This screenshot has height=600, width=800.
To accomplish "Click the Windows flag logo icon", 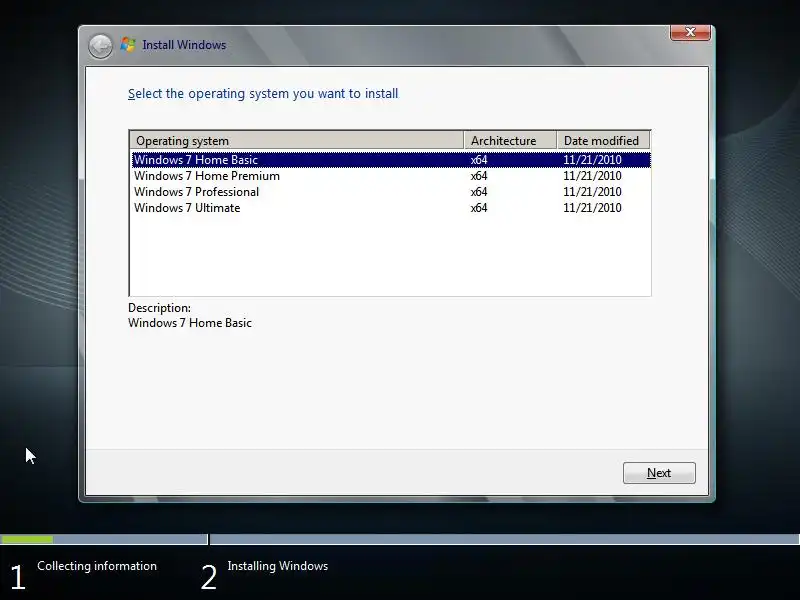I will click(x=128, y=45).
